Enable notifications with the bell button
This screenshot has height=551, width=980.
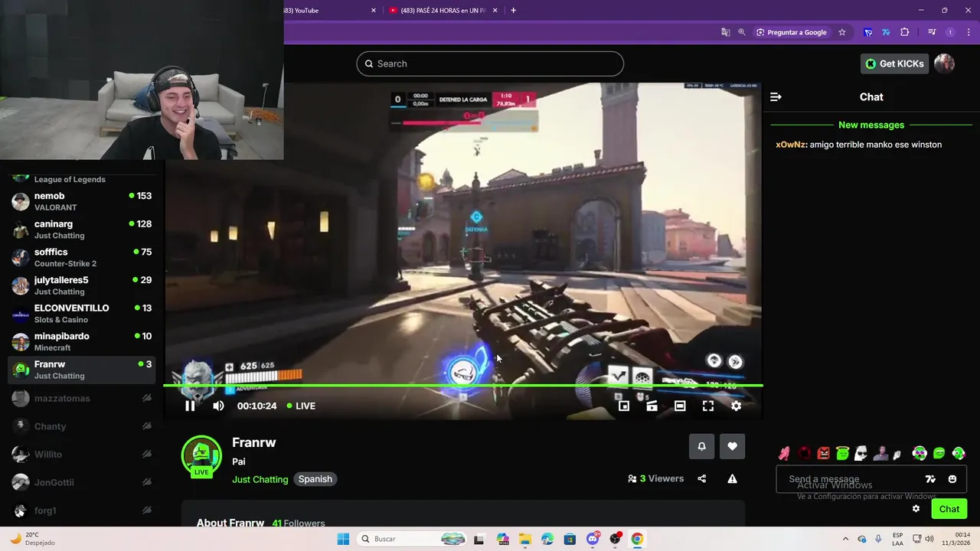701,447
